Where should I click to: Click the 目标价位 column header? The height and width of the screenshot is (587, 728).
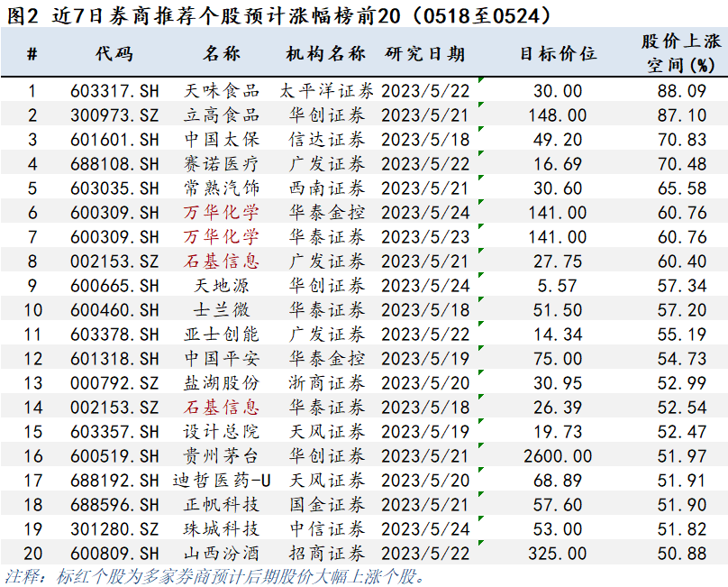(558, 53)
